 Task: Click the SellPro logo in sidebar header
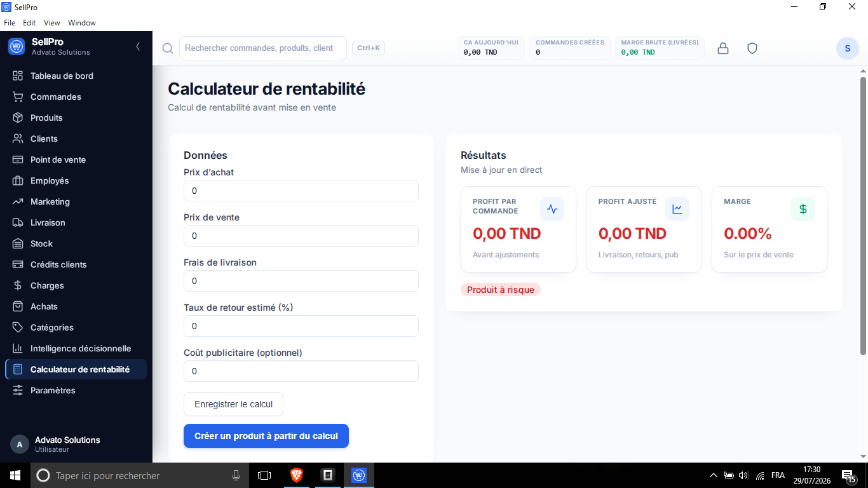click(x=16, y=46)
